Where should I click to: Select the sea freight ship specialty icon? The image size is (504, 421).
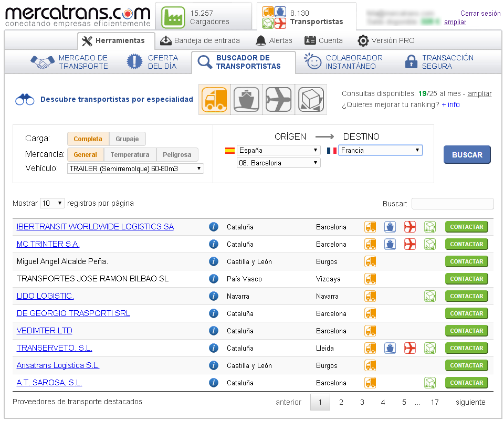click(247, 99)
